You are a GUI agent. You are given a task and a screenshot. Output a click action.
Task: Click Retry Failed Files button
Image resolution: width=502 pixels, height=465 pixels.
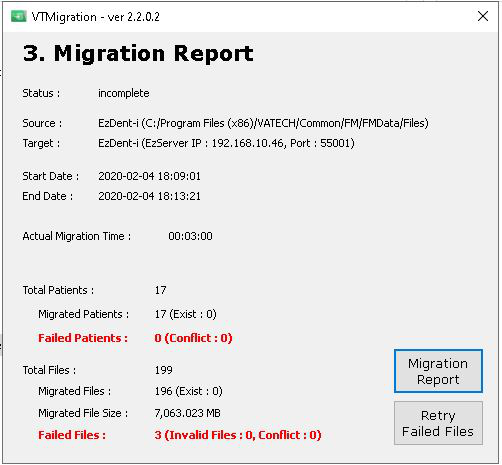coord(438,423)
